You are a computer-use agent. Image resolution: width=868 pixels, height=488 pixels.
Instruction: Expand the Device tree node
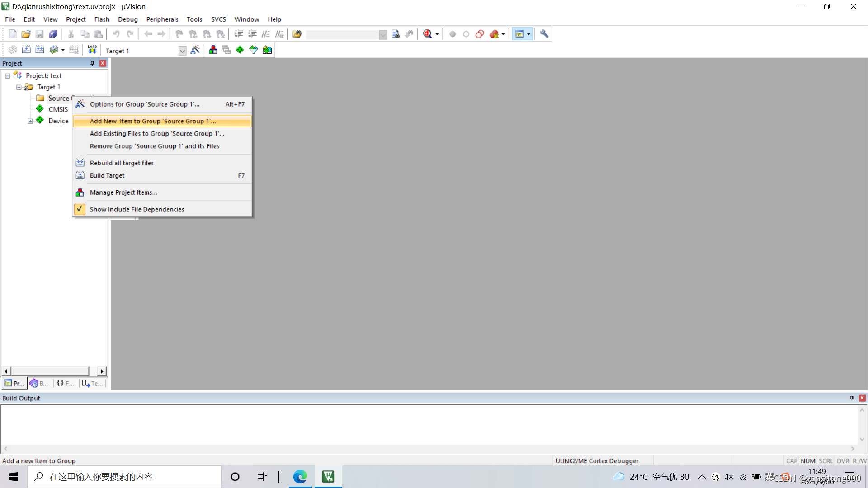30,121
